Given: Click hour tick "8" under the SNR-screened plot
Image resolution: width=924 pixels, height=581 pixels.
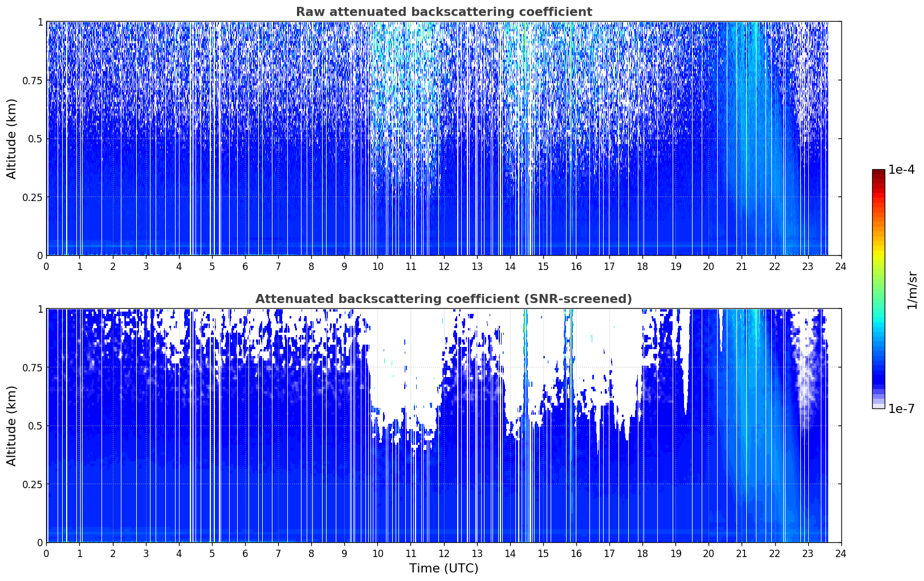Looking at the screenshot, I should (x=311, y=553).
